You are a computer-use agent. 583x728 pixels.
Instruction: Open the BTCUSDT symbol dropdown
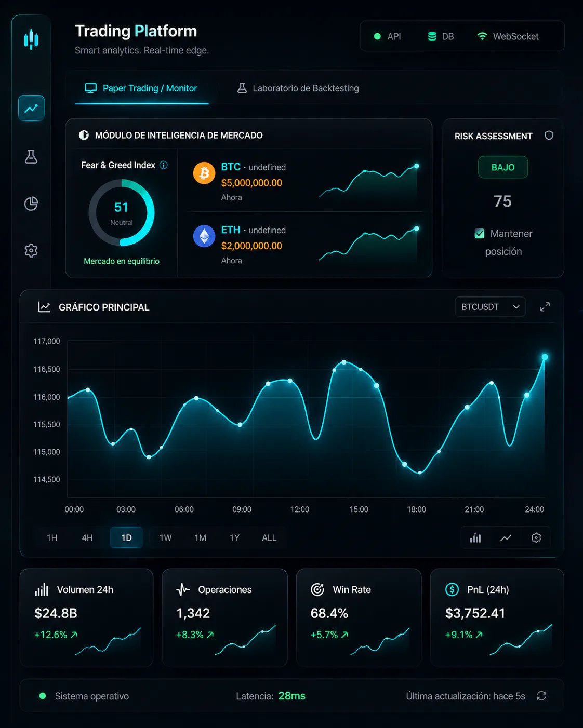pos(490,307)
